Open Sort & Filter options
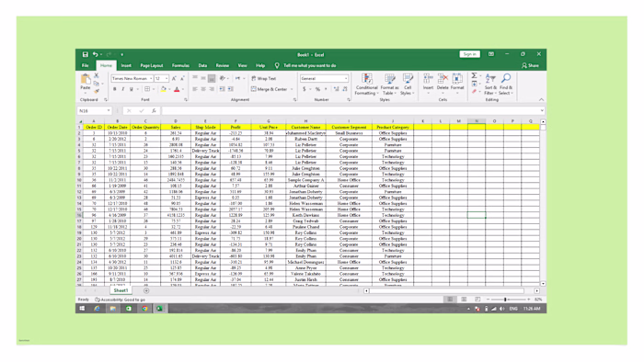This screenshot has height=362, width=644. [x=490, y=85]
